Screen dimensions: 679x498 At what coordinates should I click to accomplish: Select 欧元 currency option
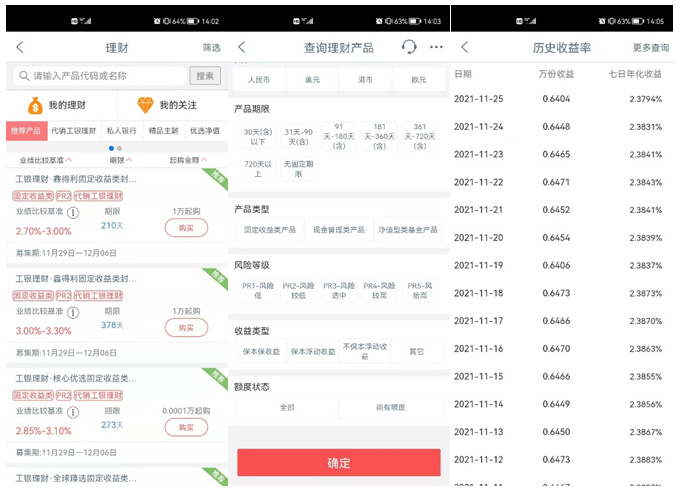click(419, 80)
